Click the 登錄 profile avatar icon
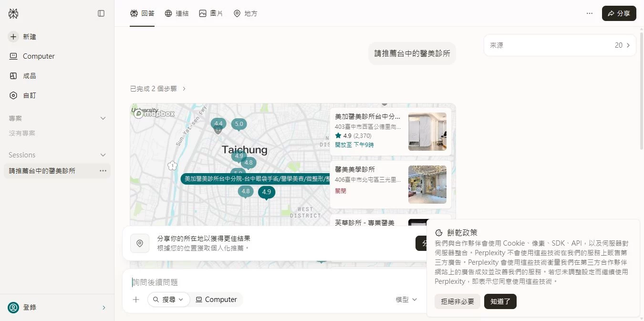 click(14, 308)
